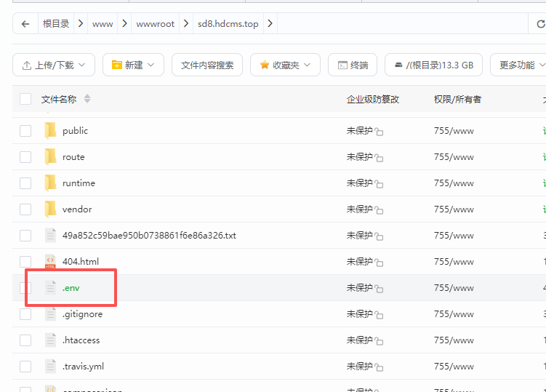Open the 终端 terminal button
Screen dimensions: 546x392
point(353,65)
